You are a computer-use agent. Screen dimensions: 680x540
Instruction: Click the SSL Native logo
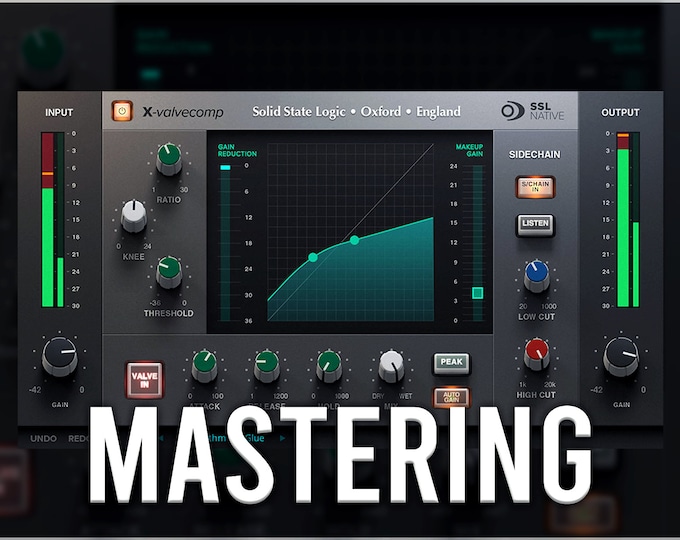[x=533, y=111]
